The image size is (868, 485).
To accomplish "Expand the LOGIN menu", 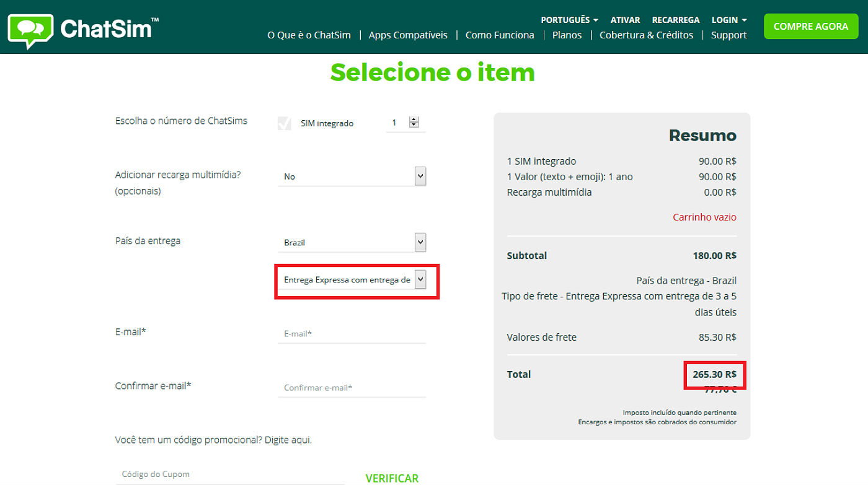I will [729, 20].
